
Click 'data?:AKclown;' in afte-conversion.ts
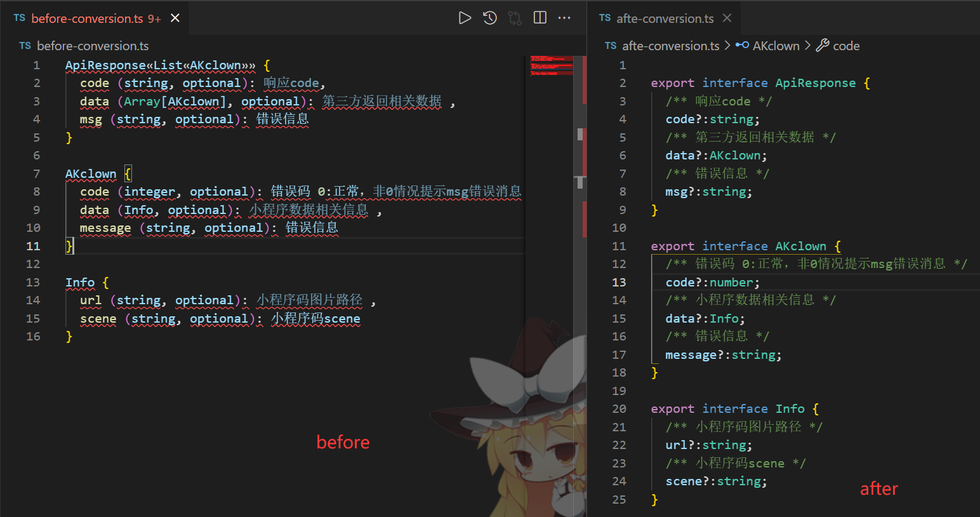(717, 156)
